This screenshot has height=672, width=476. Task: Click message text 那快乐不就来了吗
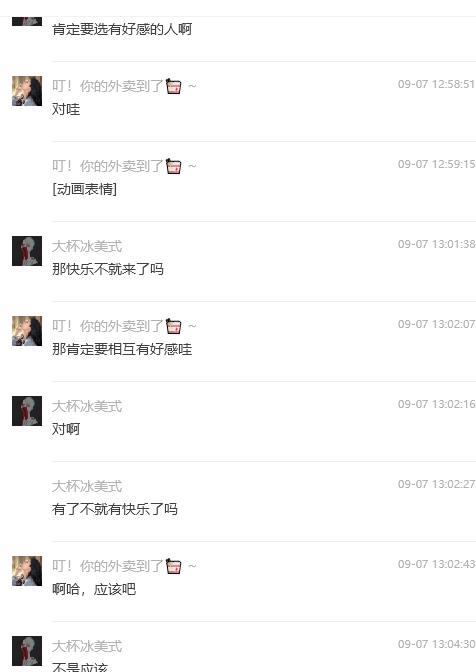(x=108, y=269)
